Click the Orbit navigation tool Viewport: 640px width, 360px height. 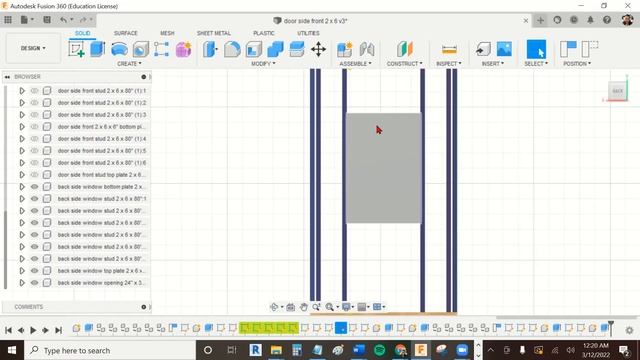pos(274,307)
